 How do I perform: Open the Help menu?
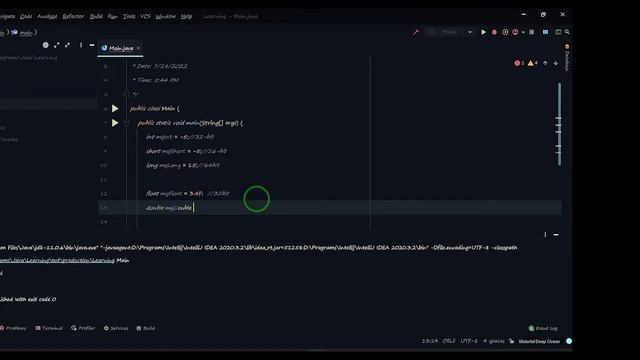pos(186,16)
